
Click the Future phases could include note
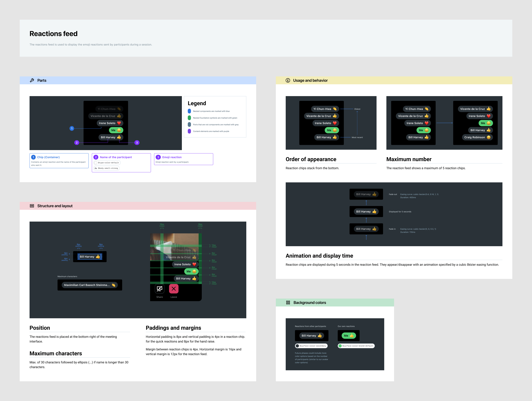tap(312, 358)
